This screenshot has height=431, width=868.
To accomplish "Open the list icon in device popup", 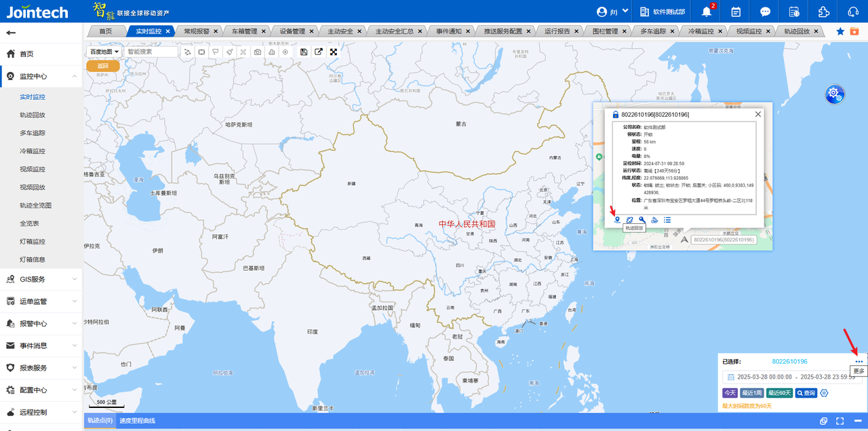I will click(x=667, y=220).
